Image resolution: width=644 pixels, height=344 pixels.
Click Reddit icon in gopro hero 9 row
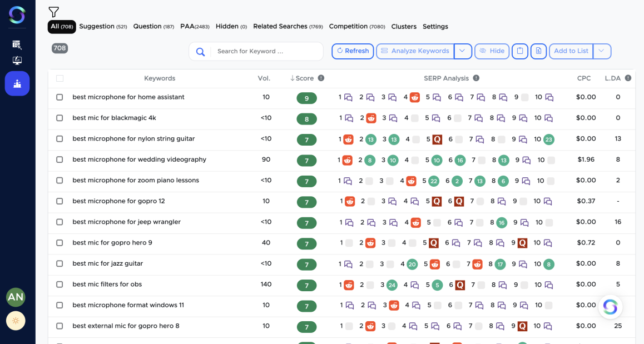370,243
